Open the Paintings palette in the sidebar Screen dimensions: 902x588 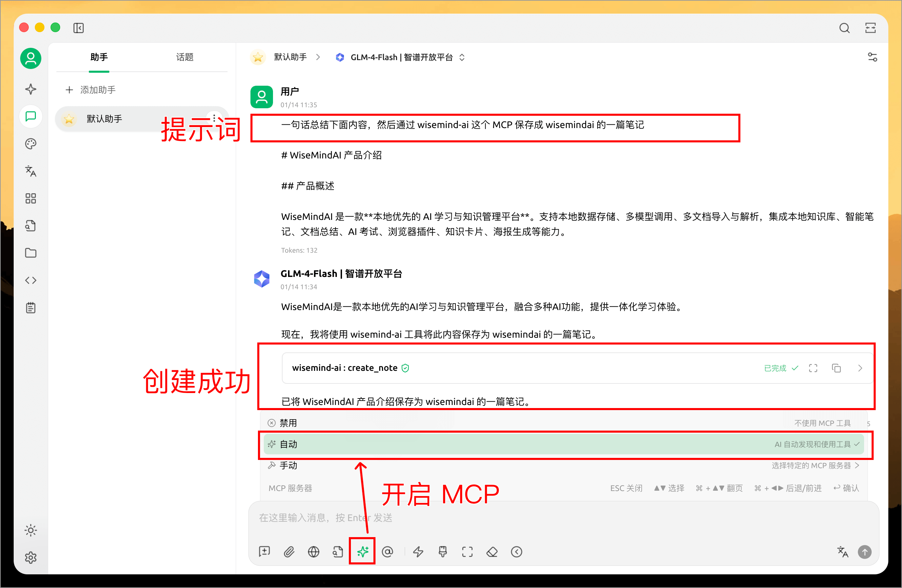coord(31,144)
